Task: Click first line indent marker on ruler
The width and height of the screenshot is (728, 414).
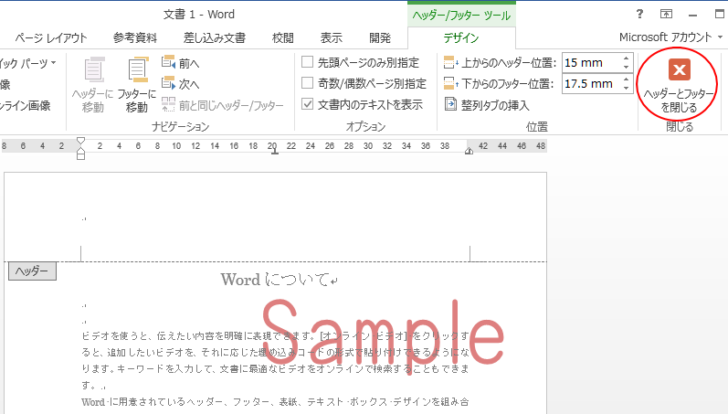Action: click(81, 141)
